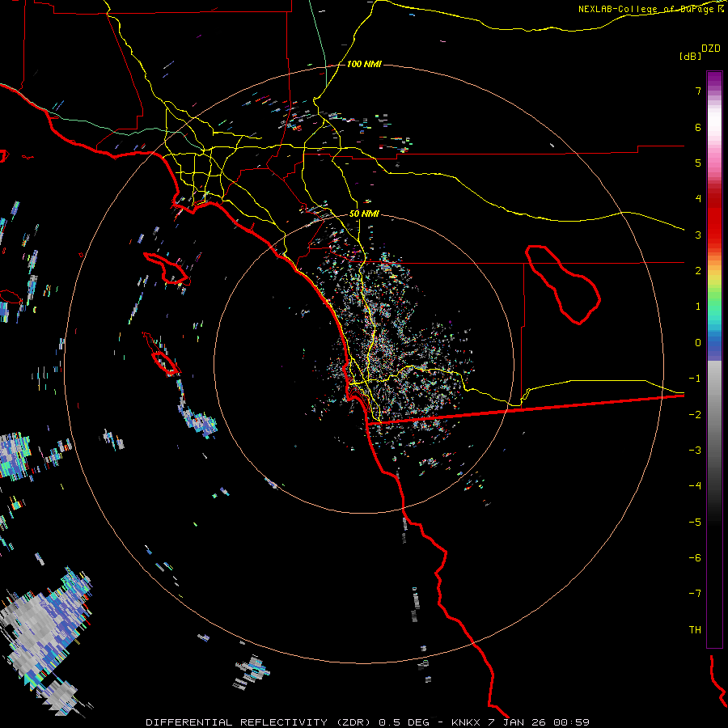The width and height of the screenshot is (728, 728).
Task: Click the 3 value on color scale
Action: (x=698, y=235)
